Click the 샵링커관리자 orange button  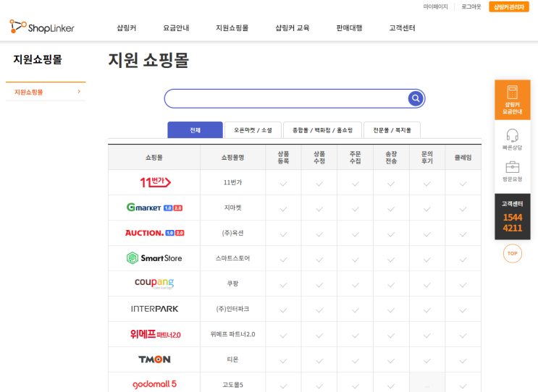(x=509, y=7)
